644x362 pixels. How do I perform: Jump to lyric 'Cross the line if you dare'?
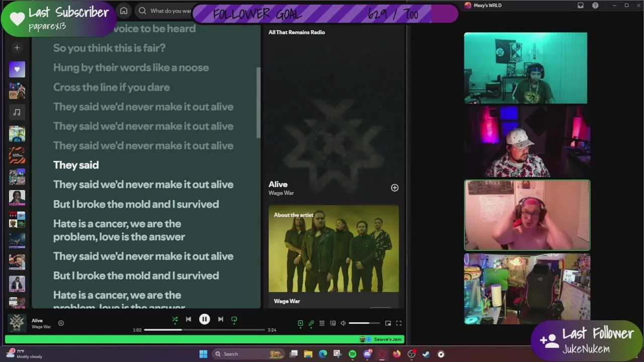pyautogui.click(x=111, y=87)
